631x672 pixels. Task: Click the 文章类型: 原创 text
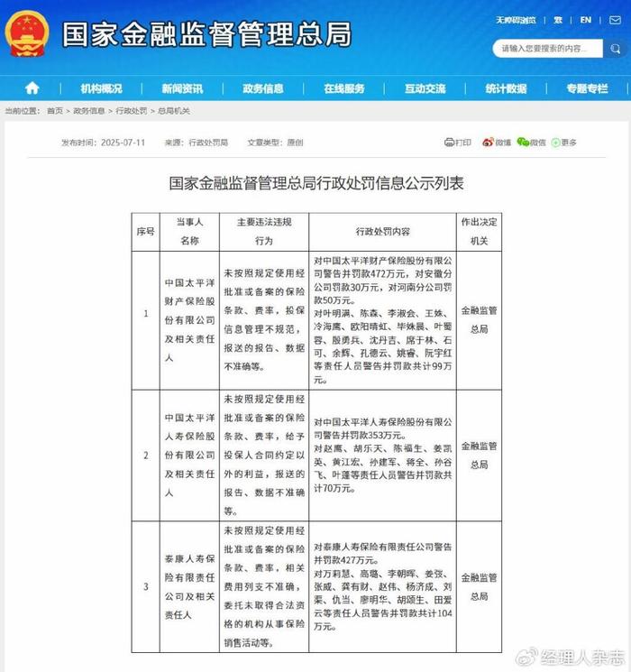275,143
